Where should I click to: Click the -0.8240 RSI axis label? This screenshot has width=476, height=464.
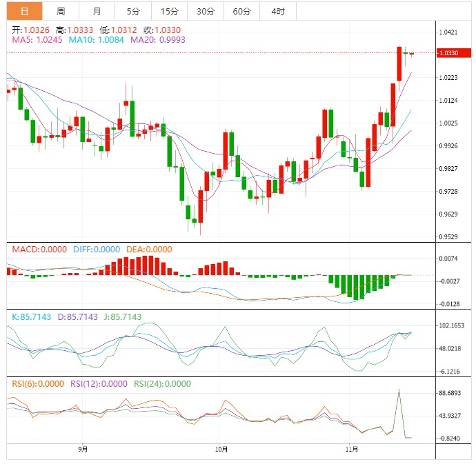449,438
